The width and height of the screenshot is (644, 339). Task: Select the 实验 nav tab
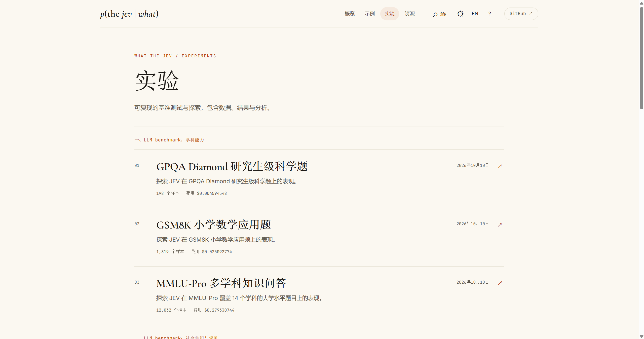point(390,14)
